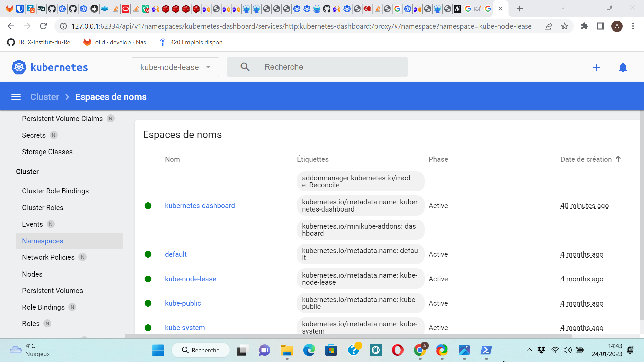Screen dimensions: 644x362
Task: Reload the page
Action: (43, 26)
